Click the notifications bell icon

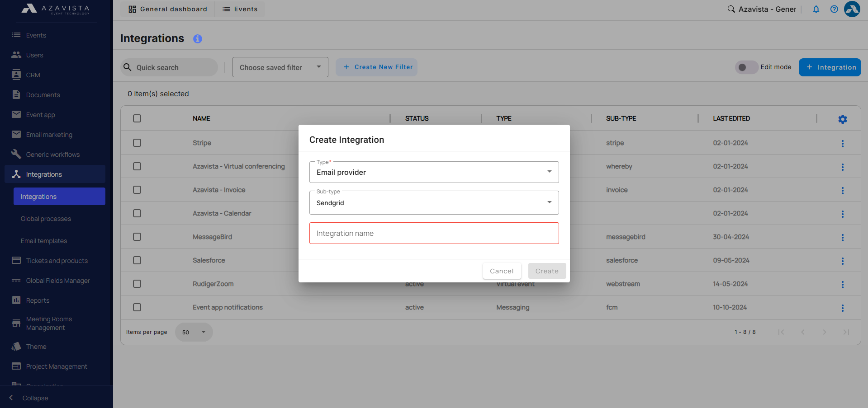tap(816, 9)
